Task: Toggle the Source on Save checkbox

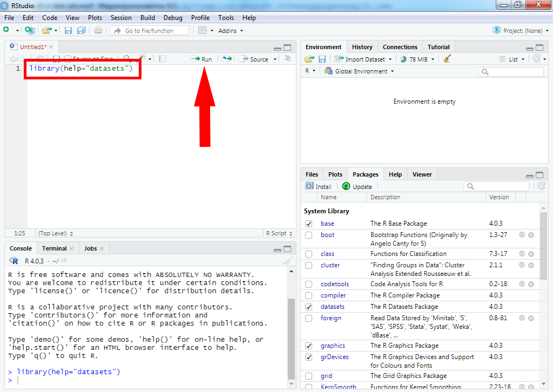Action: pos(68,59)
